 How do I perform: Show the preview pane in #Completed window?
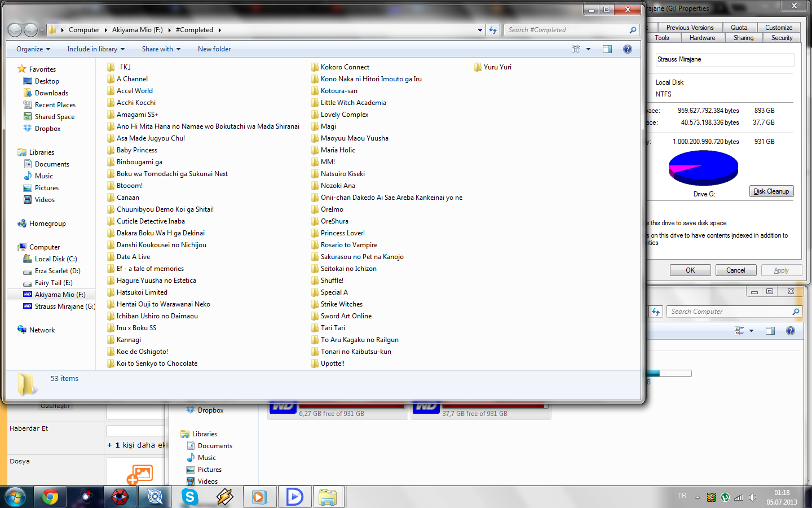(x=607, y=49)
